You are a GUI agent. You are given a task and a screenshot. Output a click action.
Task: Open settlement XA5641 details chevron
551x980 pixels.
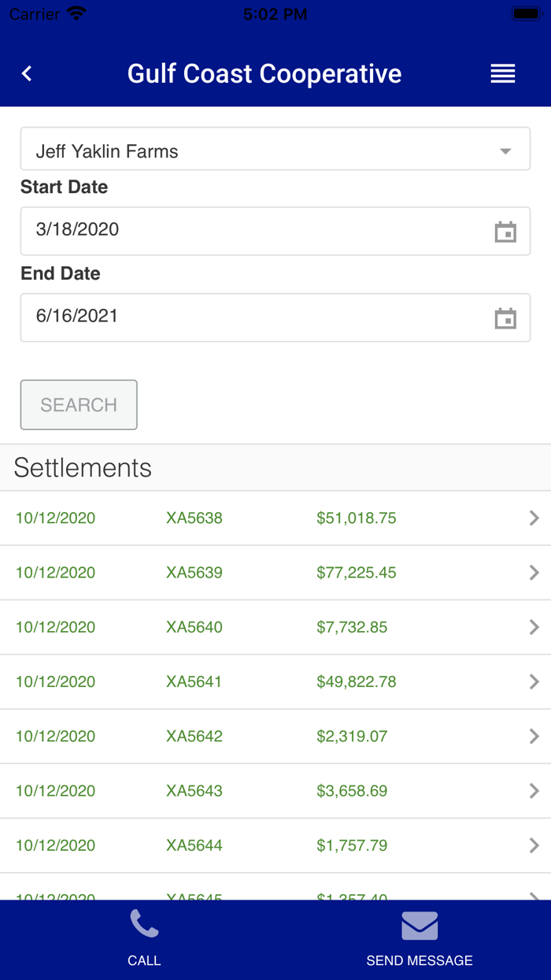[x=534, y=681]
